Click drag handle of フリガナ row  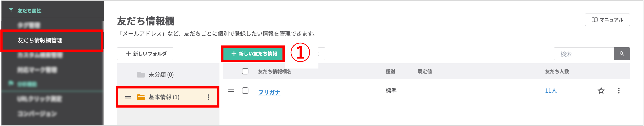coord(231,91)
